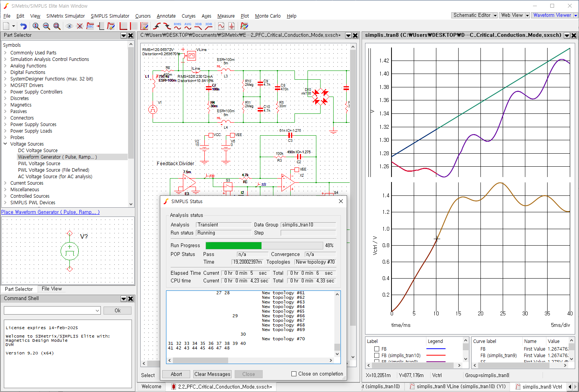Viewport: 579px width, 392px height.
Task: Click the new axis red-corner grid icon
Action: coord(123,26)
